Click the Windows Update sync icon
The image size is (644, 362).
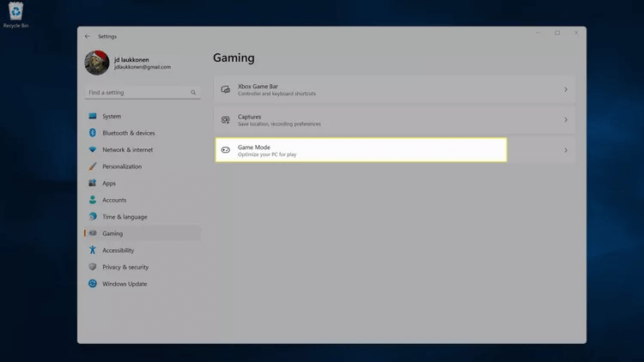[93, 284]
